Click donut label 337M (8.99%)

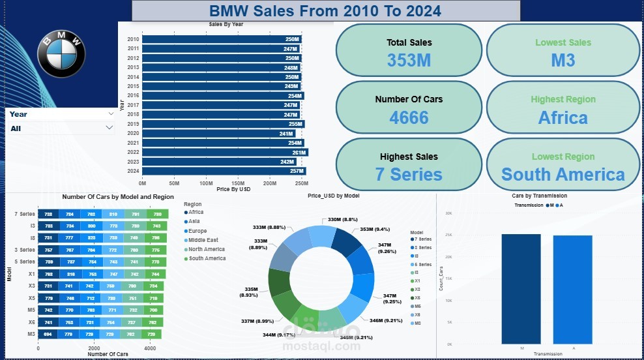(257, 321)
